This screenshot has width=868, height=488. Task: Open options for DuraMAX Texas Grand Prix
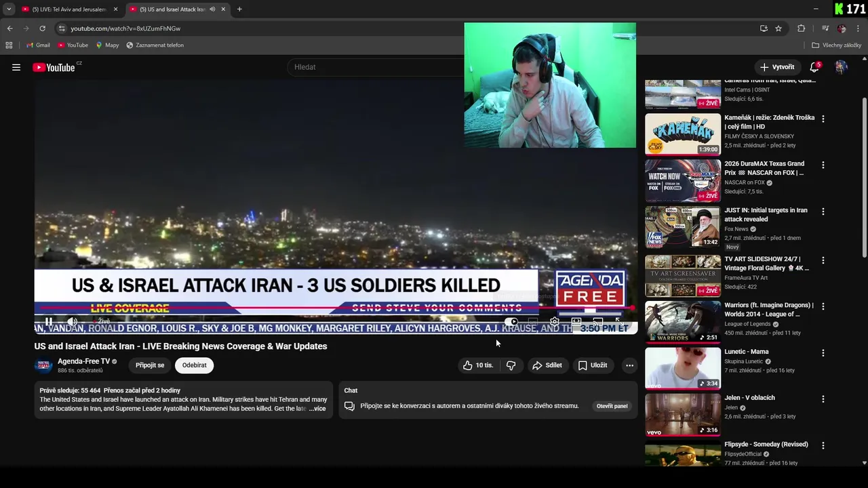coord(823,165)
